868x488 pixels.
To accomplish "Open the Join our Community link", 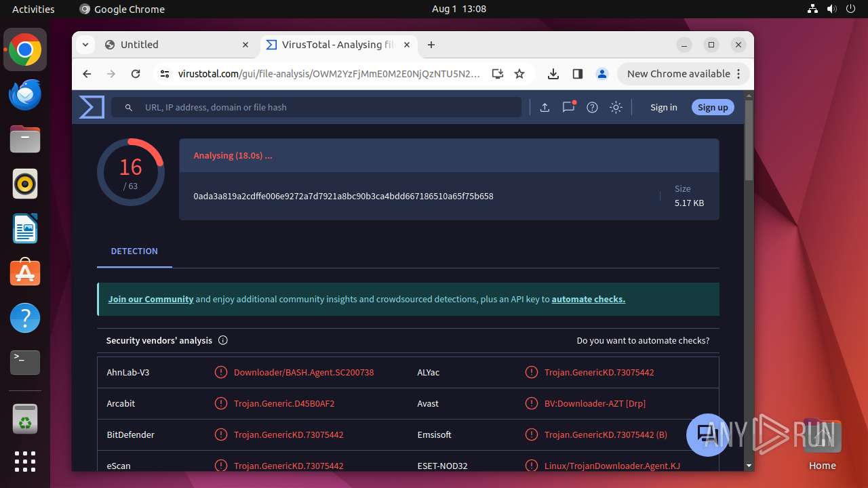I will (151, 299).
